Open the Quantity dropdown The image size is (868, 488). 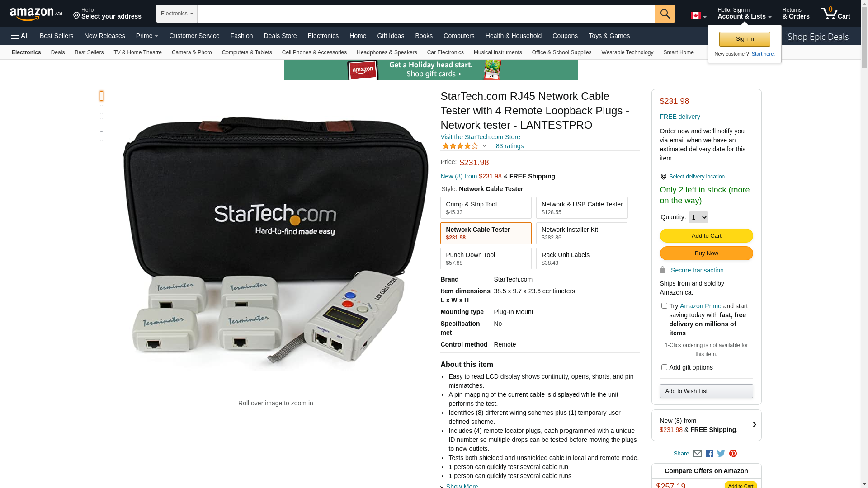click(x=698, y=217)
